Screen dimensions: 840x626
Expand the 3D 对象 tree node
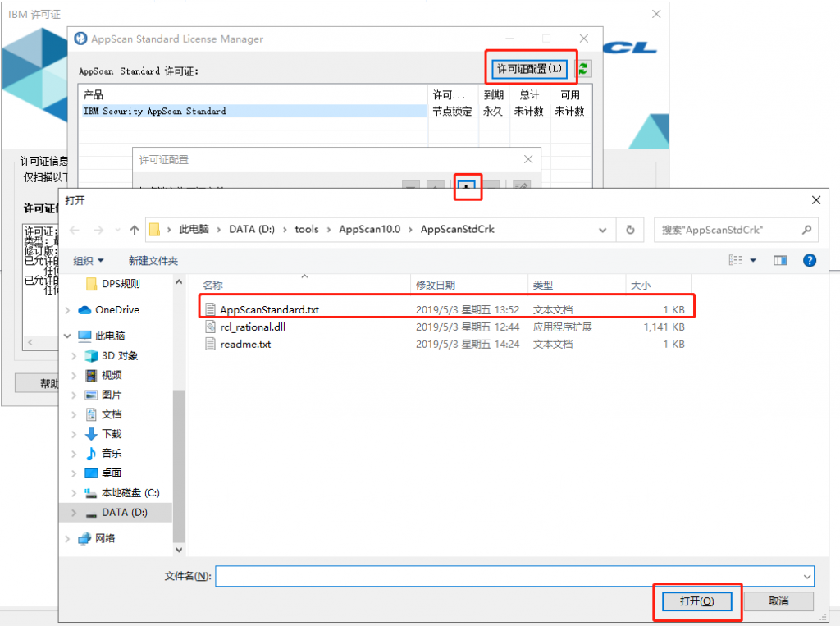tap(74, 356)
